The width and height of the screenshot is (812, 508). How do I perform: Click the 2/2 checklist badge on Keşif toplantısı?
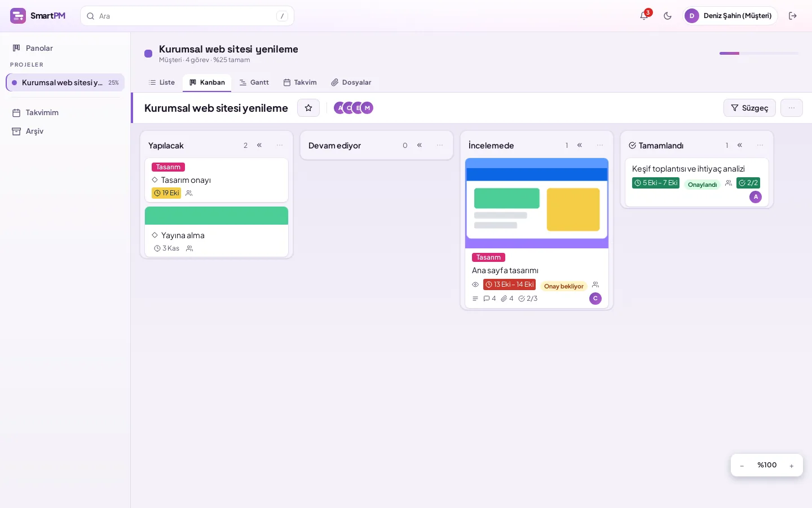click(748, 183)
